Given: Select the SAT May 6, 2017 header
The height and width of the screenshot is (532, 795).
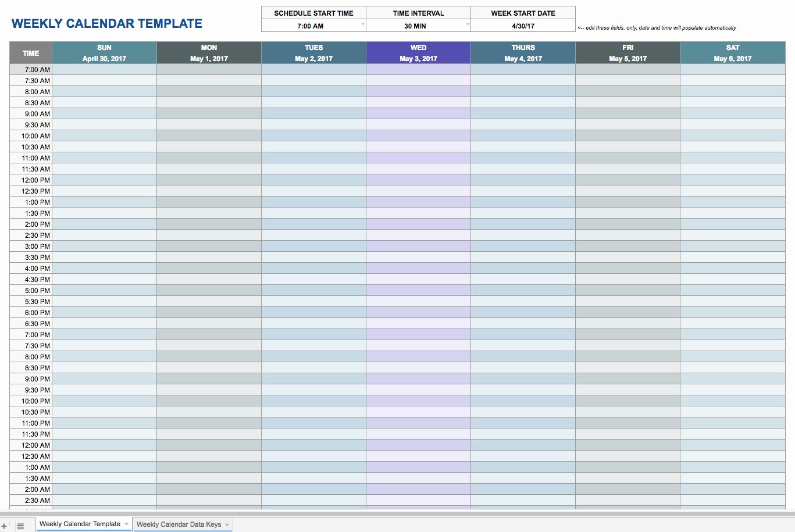Looking at the screenshot, I should 733,53.
